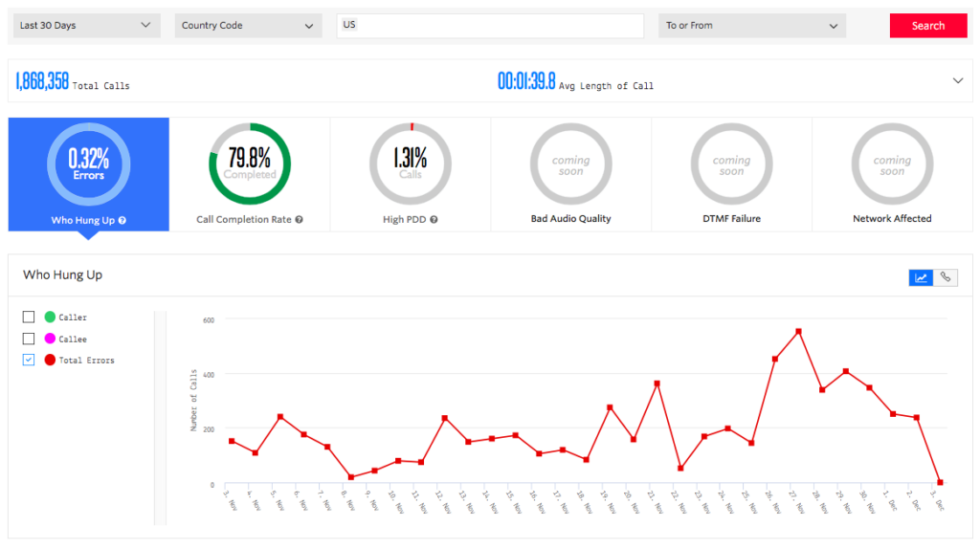Uncheck the Total Errors checkbox

(x=29, y=360)
